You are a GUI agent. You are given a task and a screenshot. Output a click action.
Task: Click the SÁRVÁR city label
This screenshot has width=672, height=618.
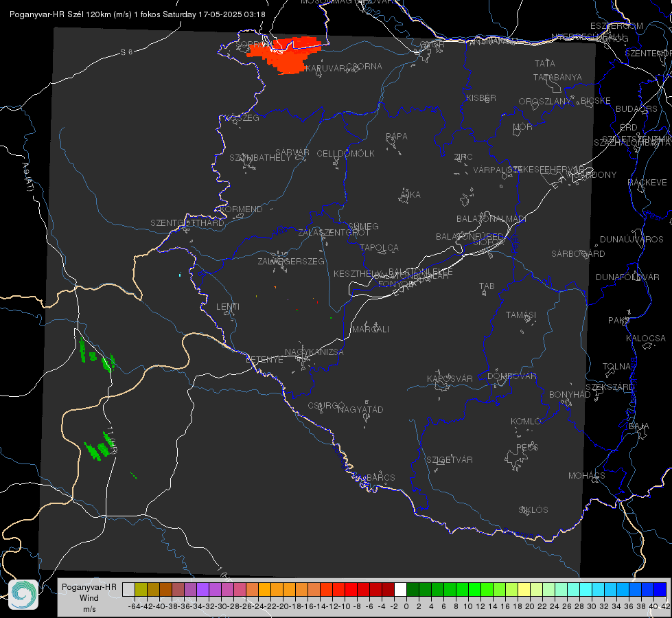pyautogui.click(x=292, y=152)
